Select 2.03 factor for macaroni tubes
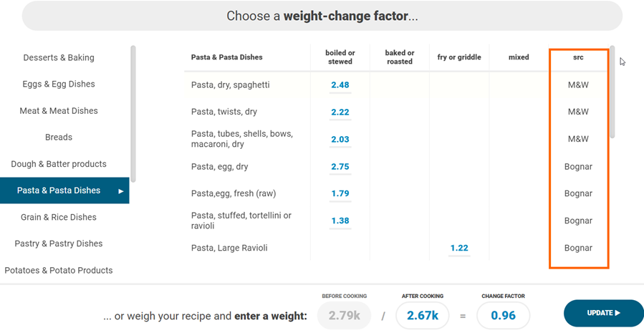 340,140
